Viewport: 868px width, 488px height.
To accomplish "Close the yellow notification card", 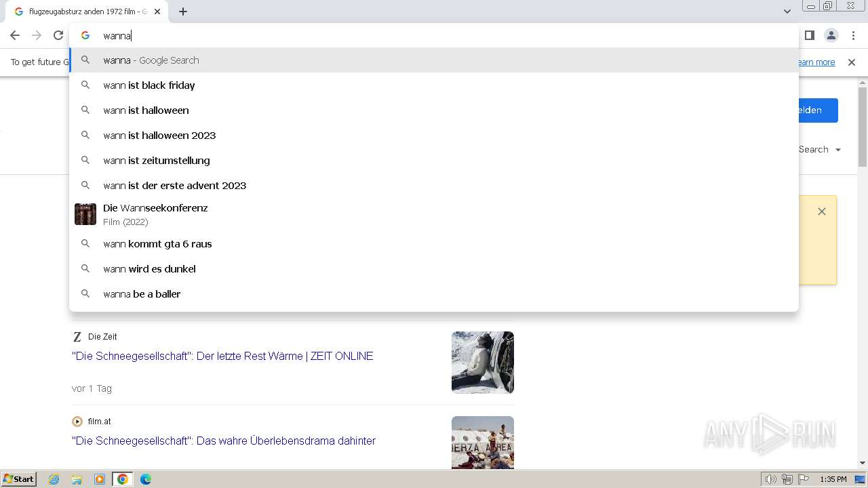I will (822, 211).
